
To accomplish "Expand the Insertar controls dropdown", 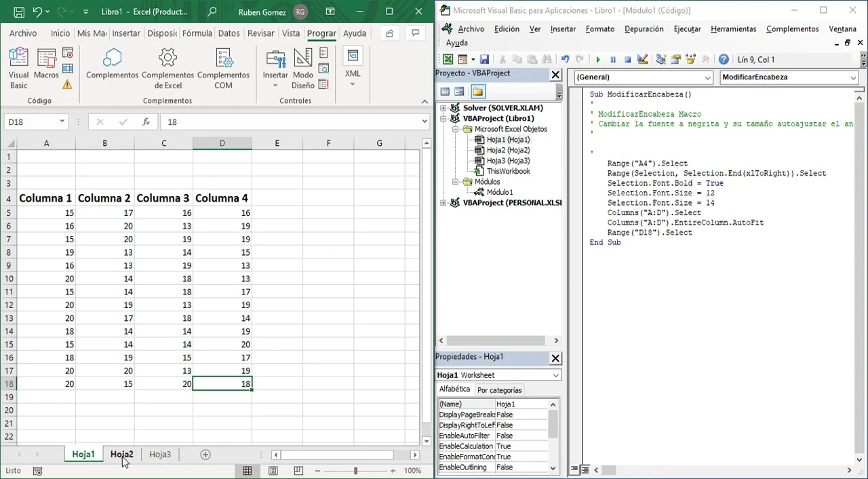I will pyautogui.click(x=275, y=69).
